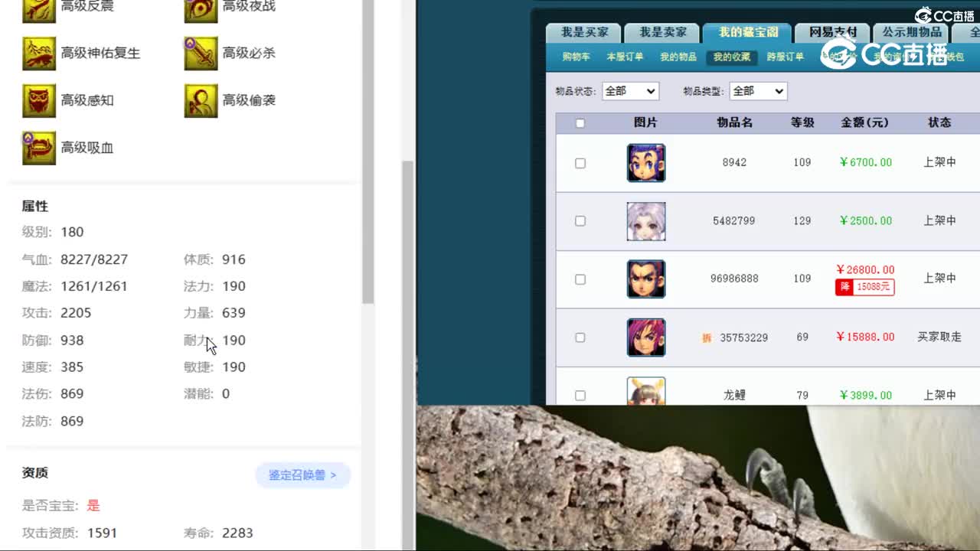Toggle the select-all checkbox in table header
This screenshot has height=551, width=980.
pos(580,122)
